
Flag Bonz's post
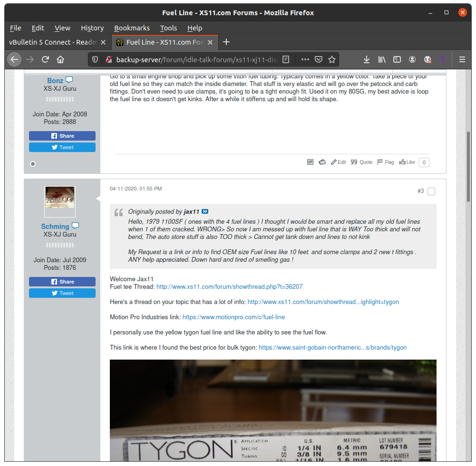tap(386, 162)
